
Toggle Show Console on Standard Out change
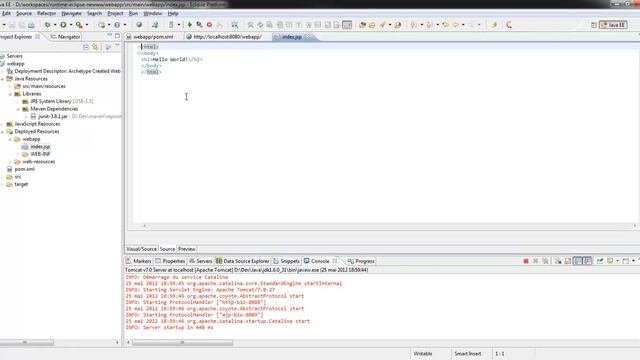tap(578, 261)
